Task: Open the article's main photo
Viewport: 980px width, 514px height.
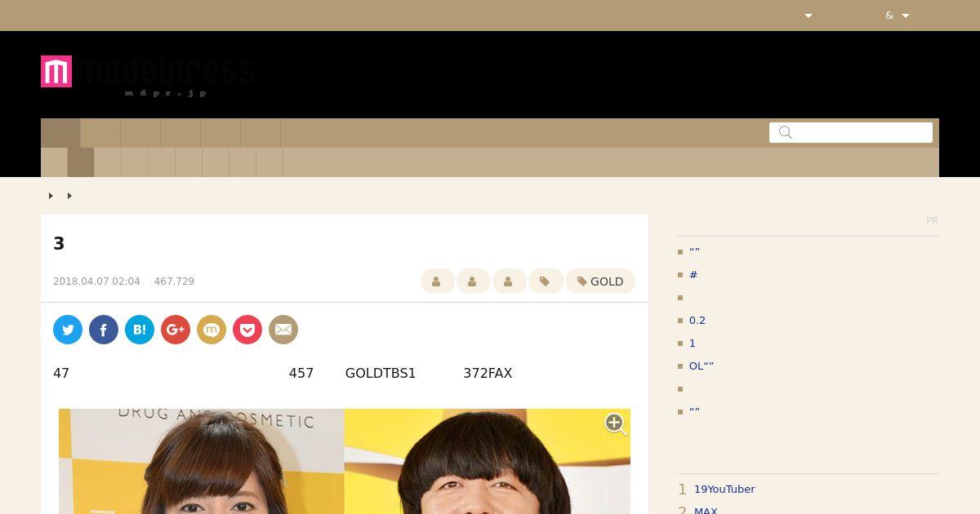Action: point(345,461)
